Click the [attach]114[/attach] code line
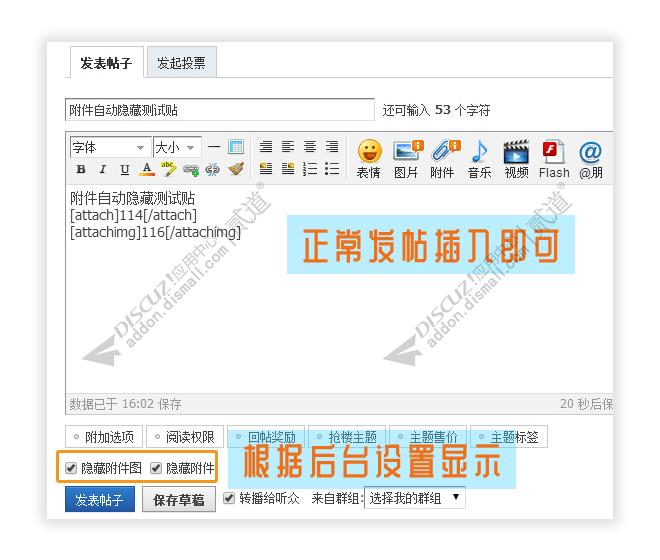Viewport: 660px width, 560px height. (133, 215)
